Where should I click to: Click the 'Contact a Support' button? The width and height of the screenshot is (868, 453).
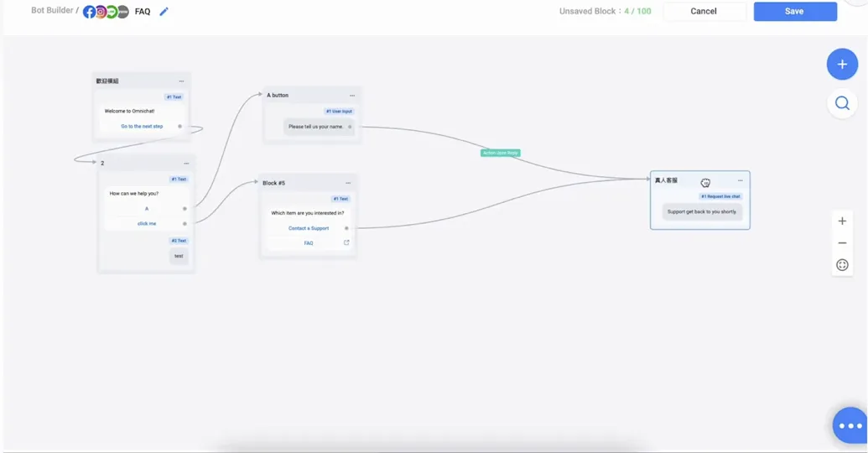coord(309,228)
